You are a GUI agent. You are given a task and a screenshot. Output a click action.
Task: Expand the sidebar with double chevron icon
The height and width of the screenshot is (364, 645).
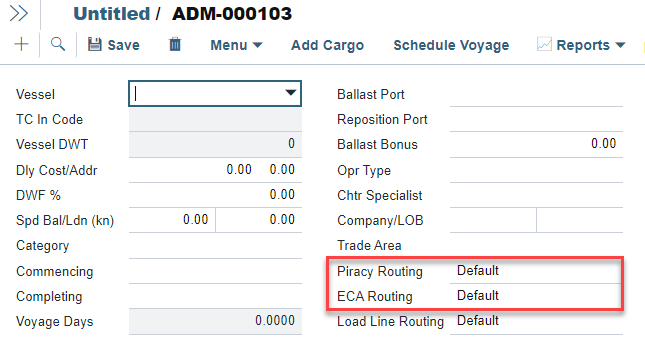tap(19, 13)
